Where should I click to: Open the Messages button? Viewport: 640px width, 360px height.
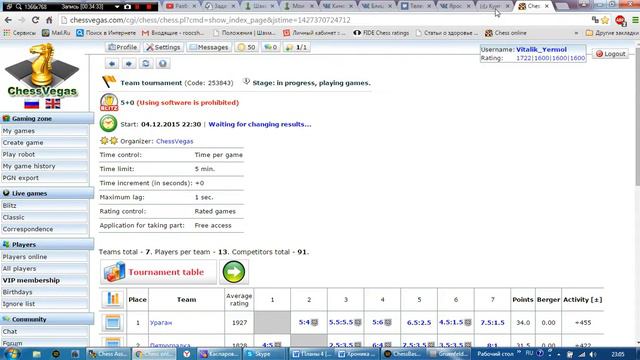[x=209, y=47]
